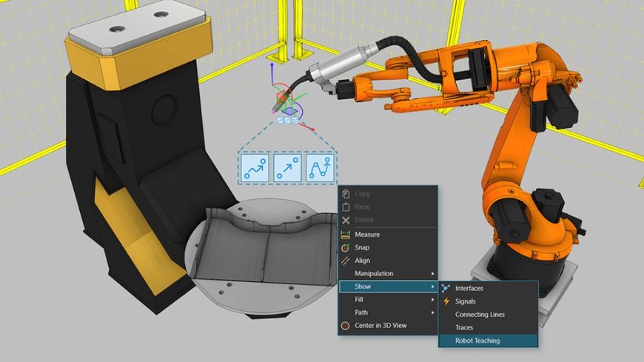
Task: Select the first enlarged path motion icon
Action: tap(255, 167)
